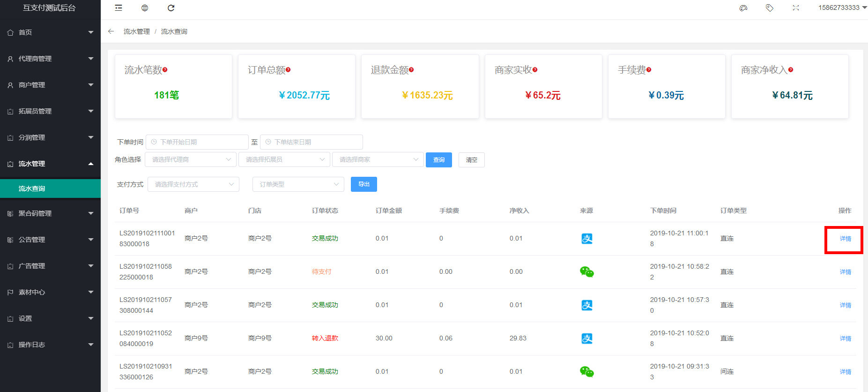Toggle fullscreen with the expand icon

(x=796, y=8)
